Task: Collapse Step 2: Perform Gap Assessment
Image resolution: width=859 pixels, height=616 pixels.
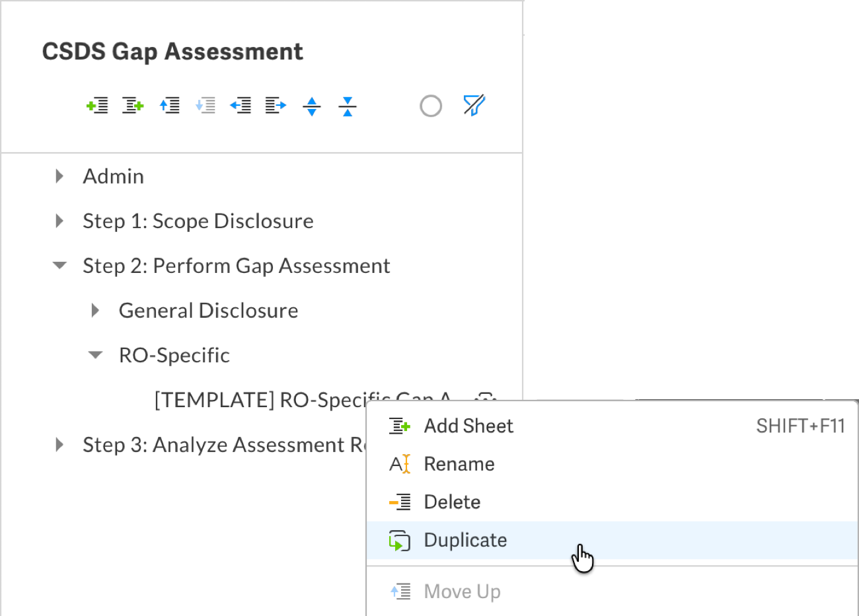Action: [59, 266]
